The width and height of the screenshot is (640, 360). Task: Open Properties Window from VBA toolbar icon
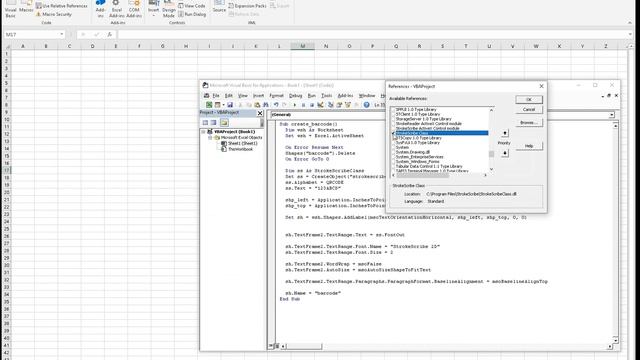click(x=339, y=105)
